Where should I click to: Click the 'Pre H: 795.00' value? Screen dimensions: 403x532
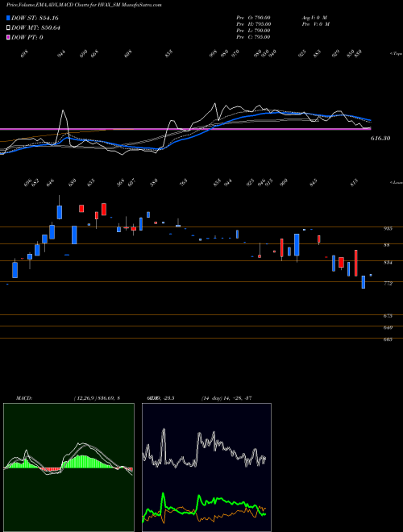pyautogui.click(x=253, y=24)
